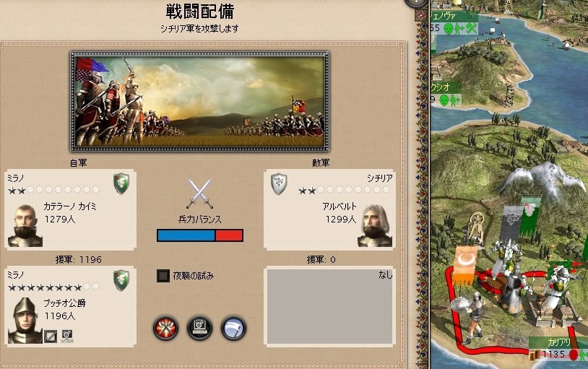Viewport: 588px width, 369px height.
Task: Click the battlefield illustration banner
Action: 200,102
